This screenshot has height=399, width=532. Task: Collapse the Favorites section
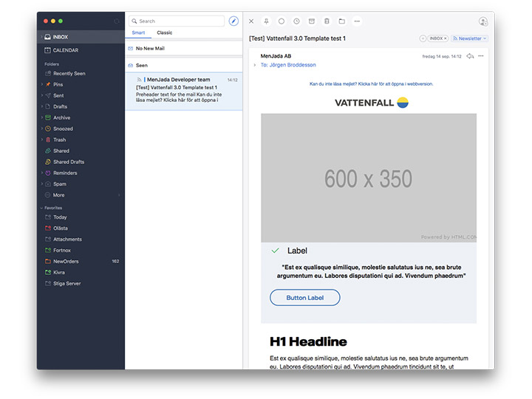[x=41, y=208]
